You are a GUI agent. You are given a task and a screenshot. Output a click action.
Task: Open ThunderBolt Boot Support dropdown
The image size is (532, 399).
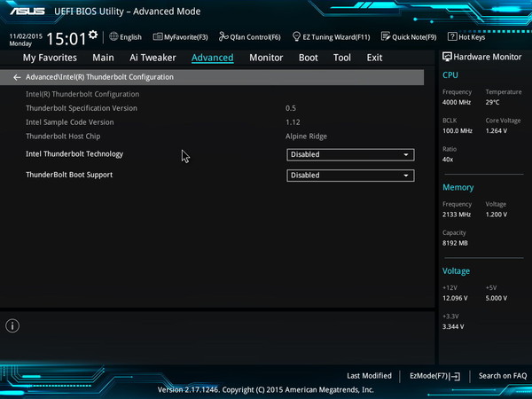click(350, 176)
